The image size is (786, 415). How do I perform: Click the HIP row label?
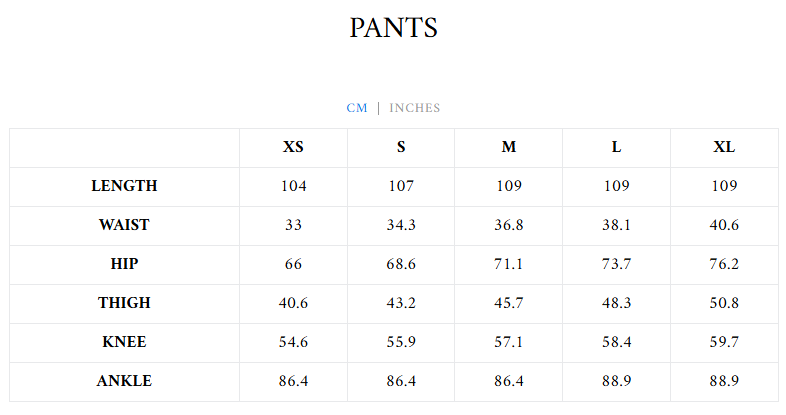click(x=124, y=264)
